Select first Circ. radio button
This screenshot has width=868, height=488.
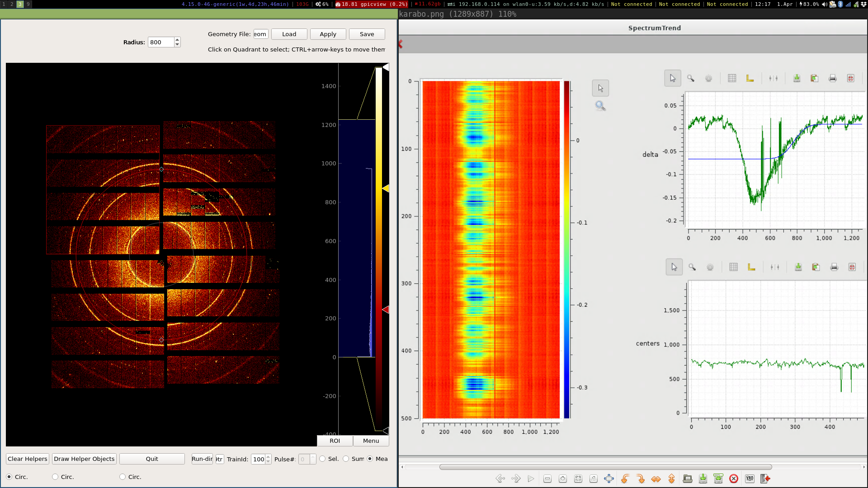click(9, 477)
